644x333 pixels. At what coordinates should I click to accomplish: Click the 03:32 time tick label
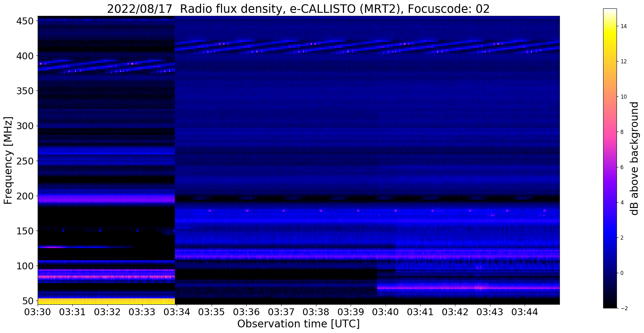click(x=107, y=312)
